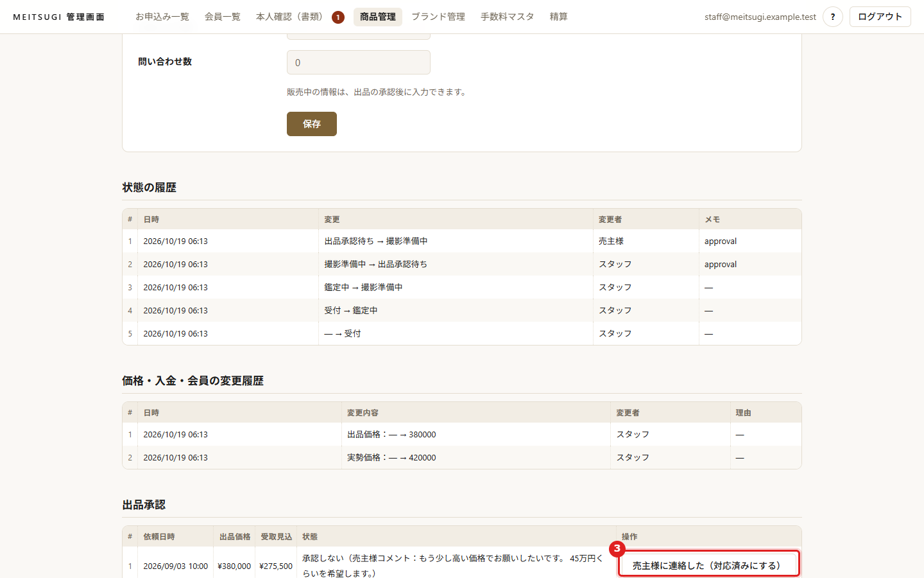Select '撮影準備中 → 出品承認待ち' history entry
This screenshot has height=578, width=924.
(376, 265)
